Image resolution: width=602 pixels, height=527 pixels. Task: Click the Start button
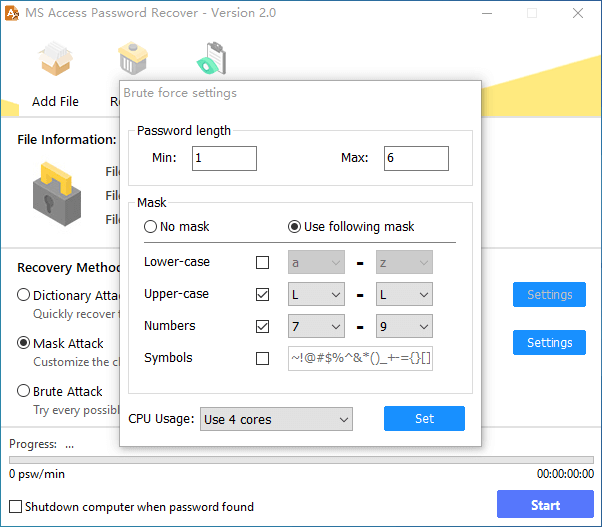[x=545, y=504]
